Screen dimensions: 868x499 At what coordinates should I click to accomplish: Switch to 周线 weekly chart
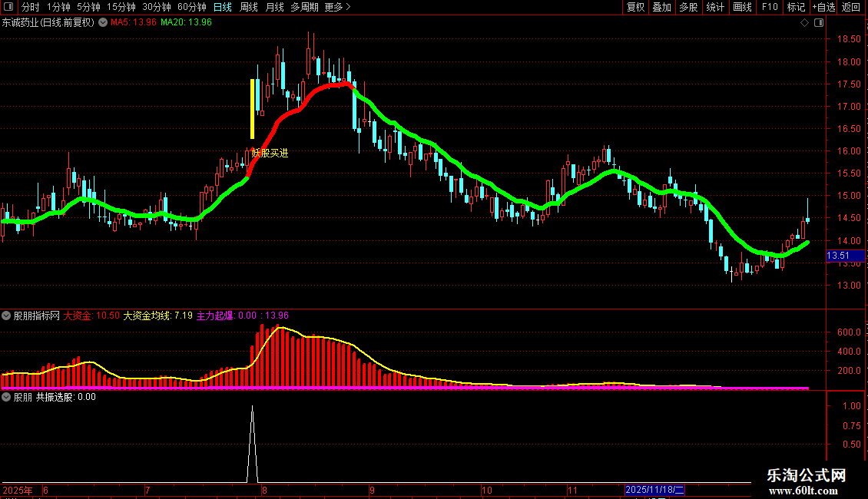pos(249,7)
